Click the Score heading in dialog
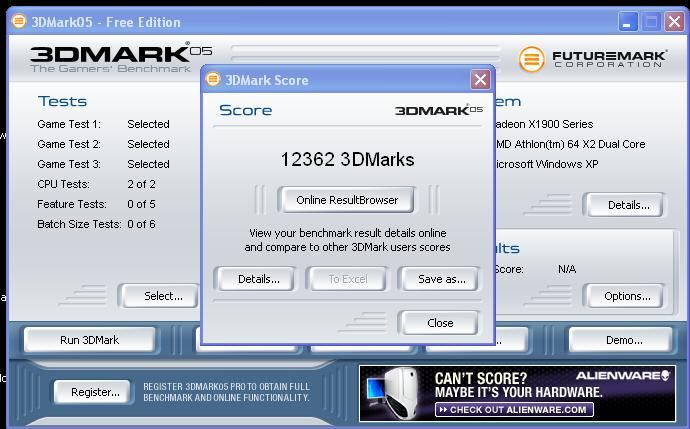The height and width of the screenshot is (429, 690). tap(246, 110)
